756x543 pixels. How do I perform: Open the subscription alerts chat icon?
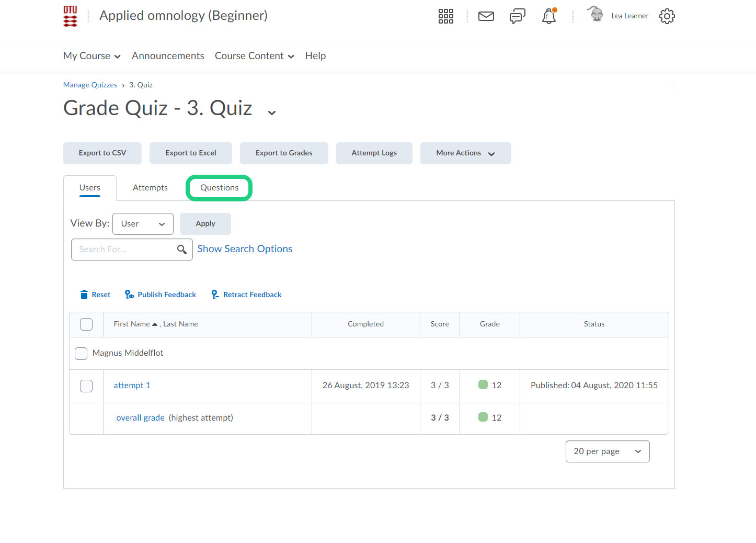pyautogui.click(x=517, y=16)
